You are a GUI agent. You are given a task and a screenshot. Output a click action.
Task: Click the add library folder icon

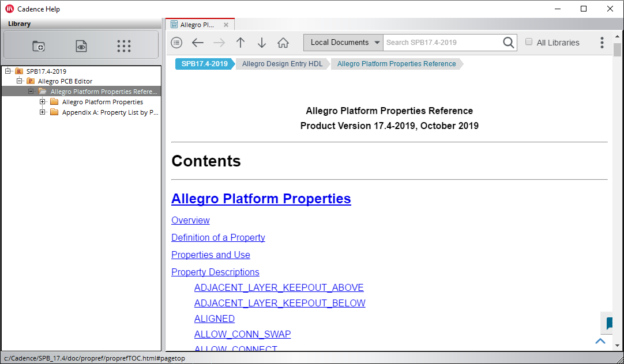coord(39,46)
